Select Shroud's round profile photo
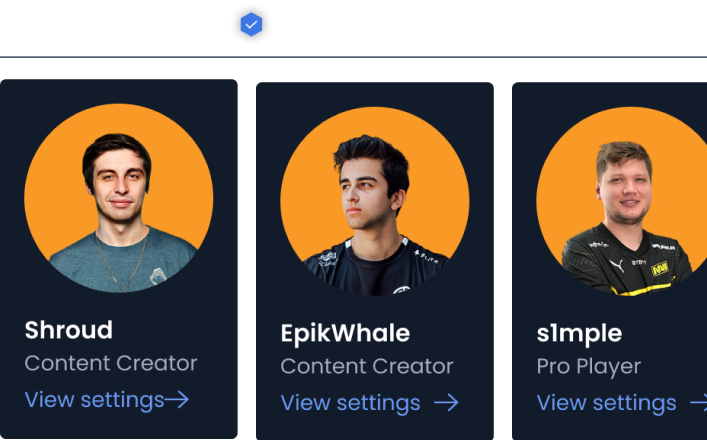 119,198
